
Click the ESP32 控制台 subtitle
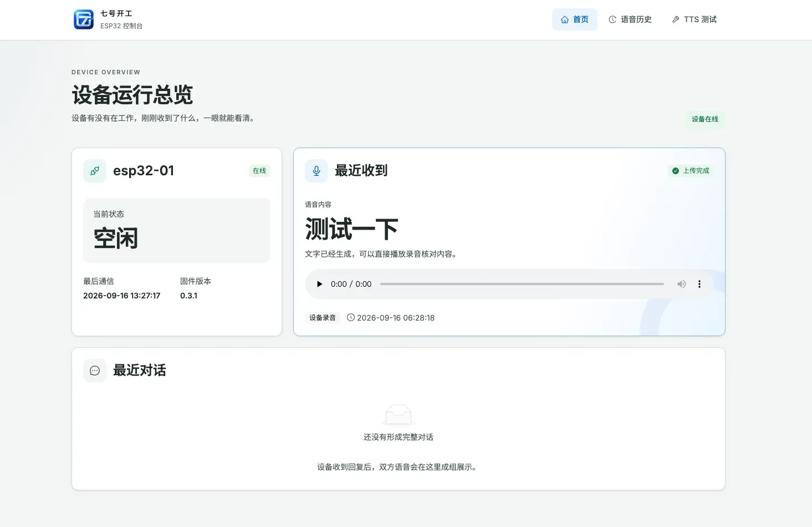pyautogui.click(x=121, y=26)
